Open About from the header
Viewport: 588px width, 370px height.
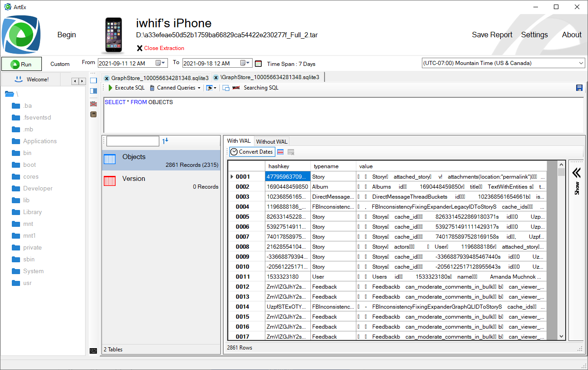click(572, 35)
